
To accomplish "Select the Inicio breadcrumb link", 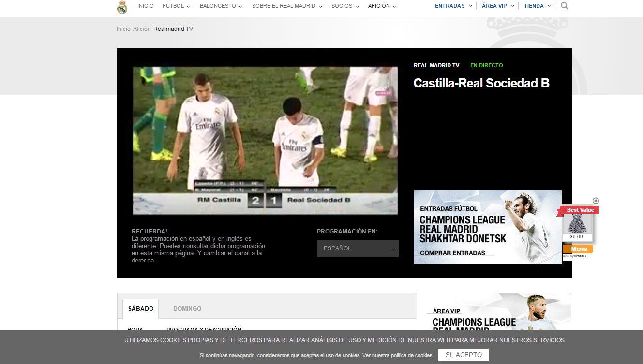I will 123,29.
